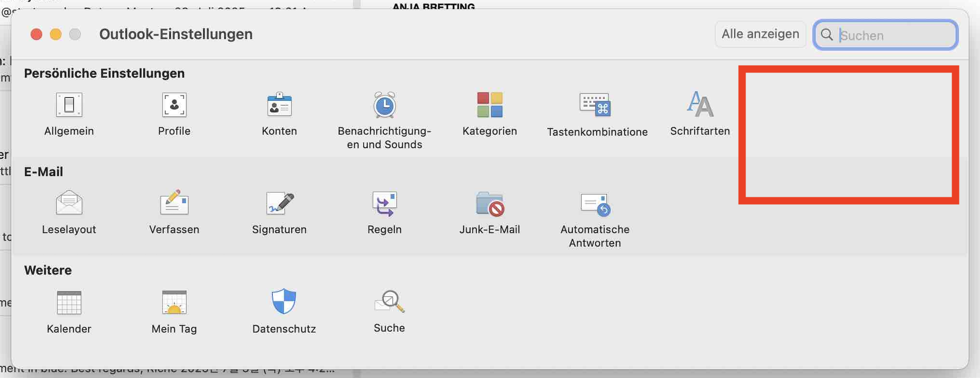Click the E-Mail section heading
This screenshot has height=378, width=980.
tap(44, 172)
